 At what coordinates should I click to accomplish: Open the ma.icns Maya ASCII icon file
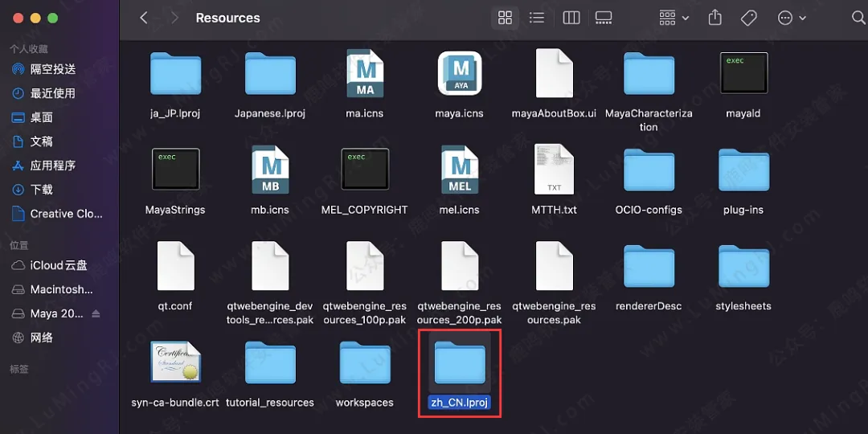pyautogui.click(x=364, y=74)
